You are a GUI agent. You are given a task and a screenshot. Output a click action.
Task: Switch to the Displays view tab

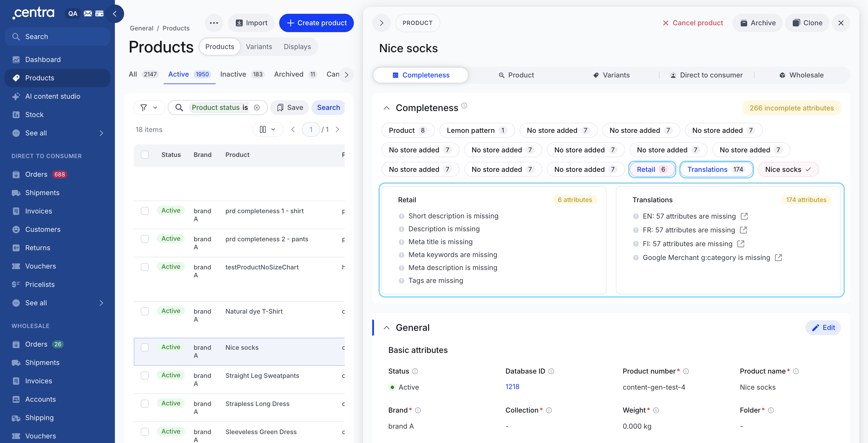[x=297, y=47]
